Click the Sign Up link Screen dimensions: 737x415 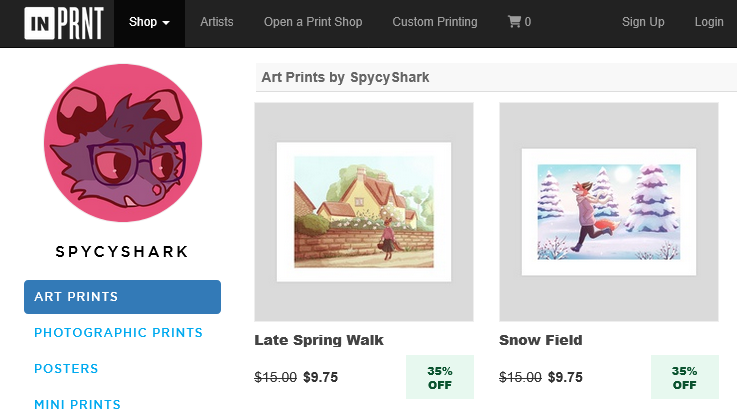pos(643,22)
